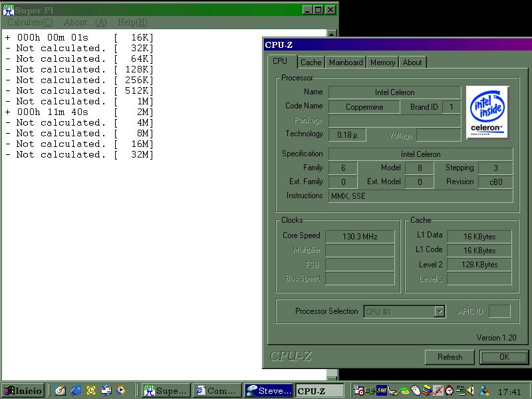Viewport: 532px width, 399px height.
Task: Open the Inicio start menu
Action: [22, 391]
